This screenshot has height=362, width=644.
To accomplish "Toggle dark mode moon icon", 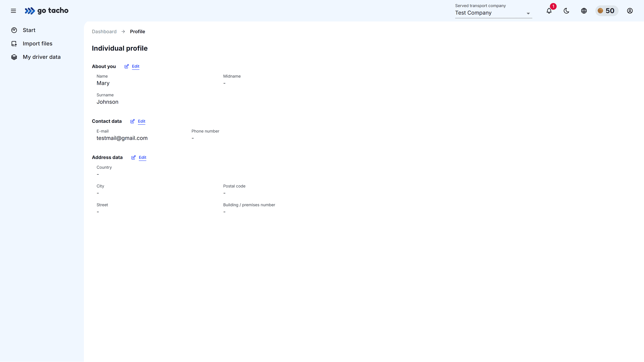I will click(567, 11).
